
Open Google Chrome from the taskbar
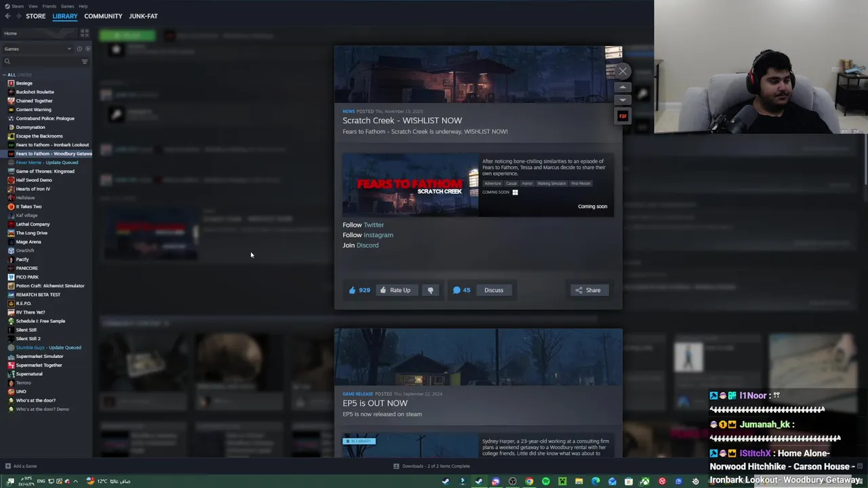(529, 481)
